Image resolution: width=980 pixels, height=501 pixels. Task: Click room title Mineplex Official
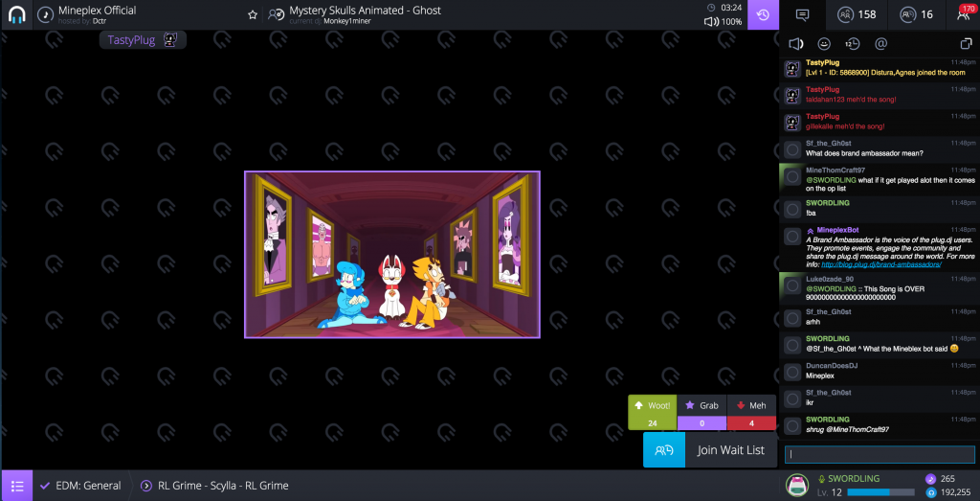pos(97,10)
